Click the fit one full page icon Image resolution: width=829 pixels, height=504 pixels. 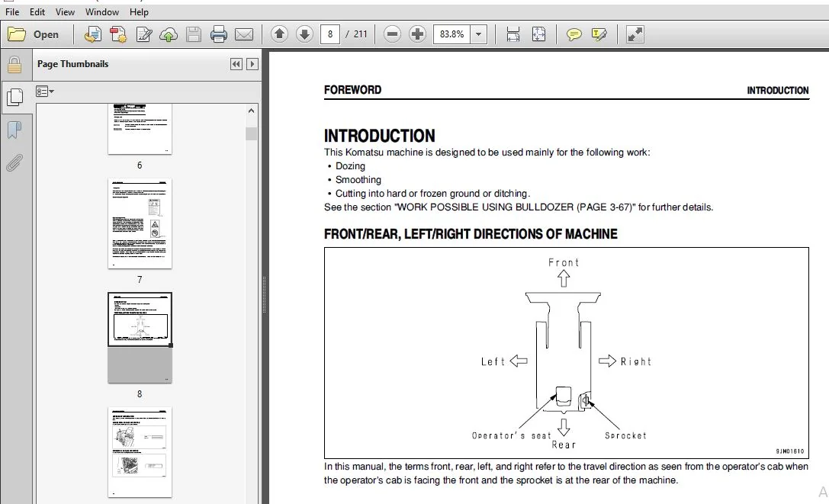tap(538, 34)
